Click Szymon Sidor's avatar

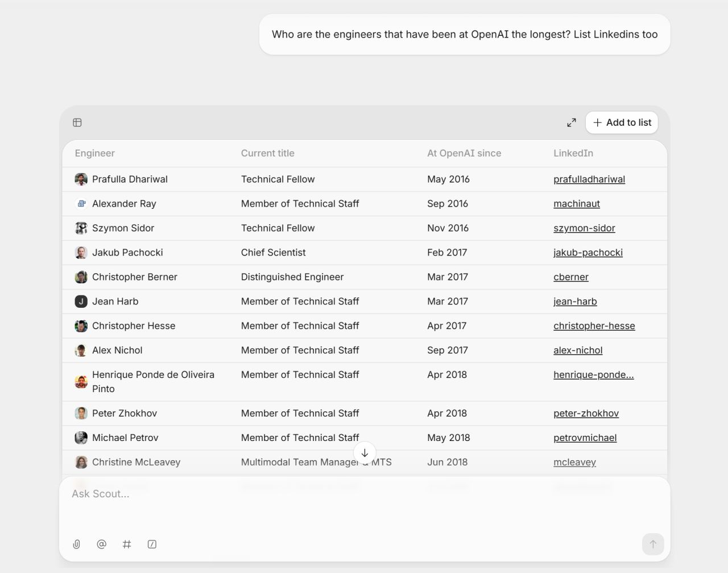point(81,228)
